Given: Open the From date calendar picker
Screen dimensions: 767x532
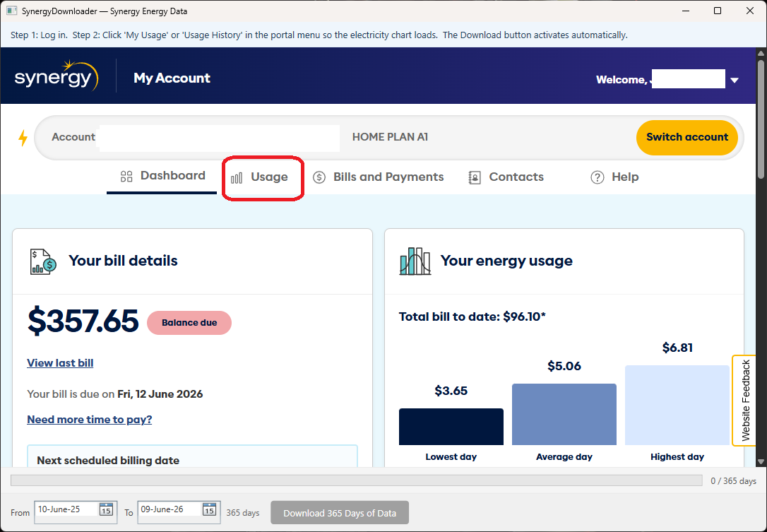Looking at the screenshot, I should (106, 509).
